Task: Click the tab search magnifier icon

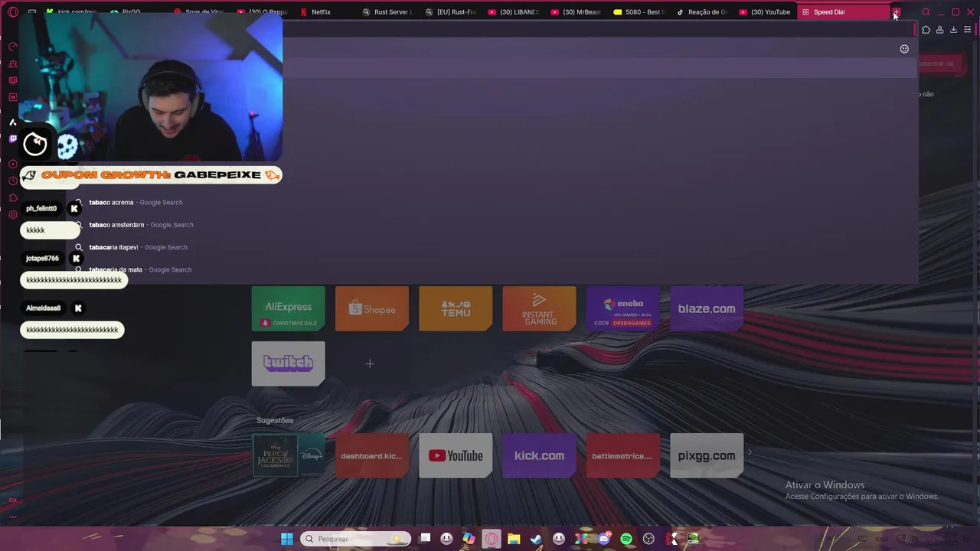Action: 926,12
